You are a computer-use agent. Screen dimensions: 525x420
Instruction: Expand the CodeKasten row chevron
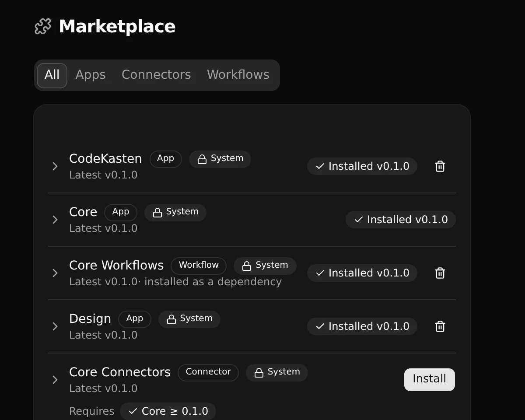[x=55, y=166]
